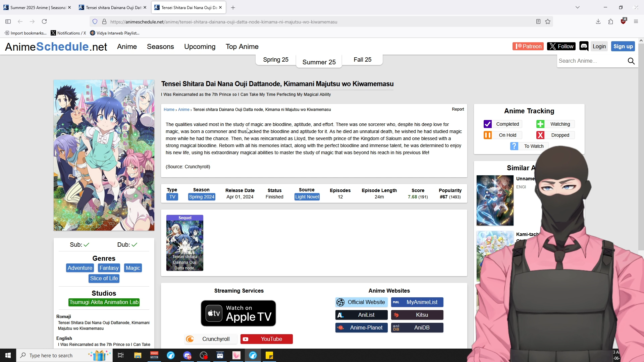Mark anime as Dropped
Screen dimensions: 644x362
555,135
